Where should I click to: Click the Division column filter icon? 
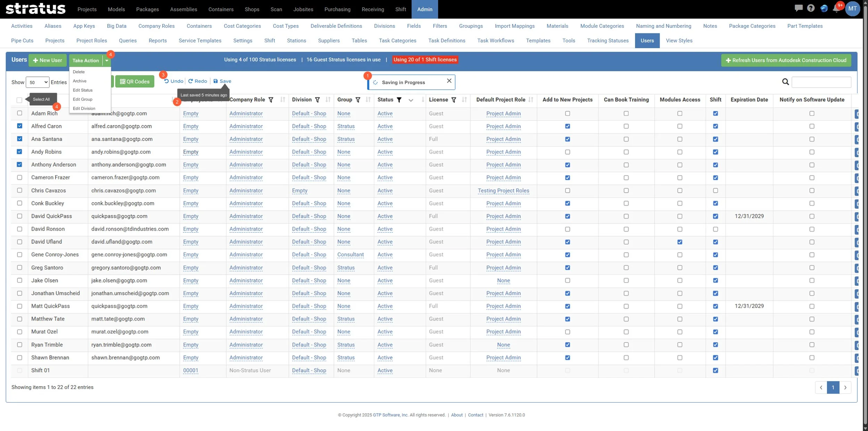click(317, 100)
